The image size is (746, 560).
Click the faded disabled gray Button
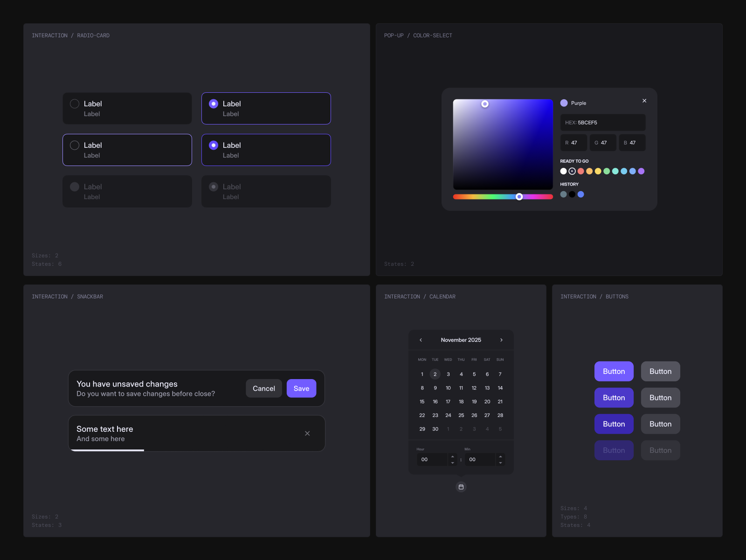[x=661, y=450]
